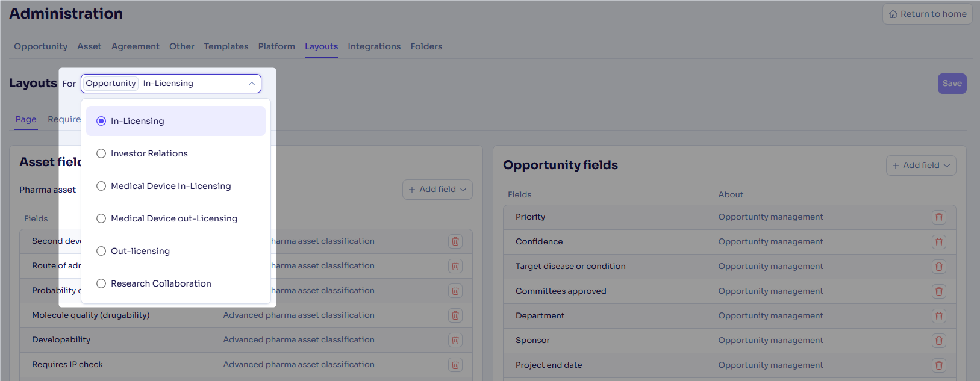Remove Requires IP check field
Viewport: 980px width, 381px height.
455,365
